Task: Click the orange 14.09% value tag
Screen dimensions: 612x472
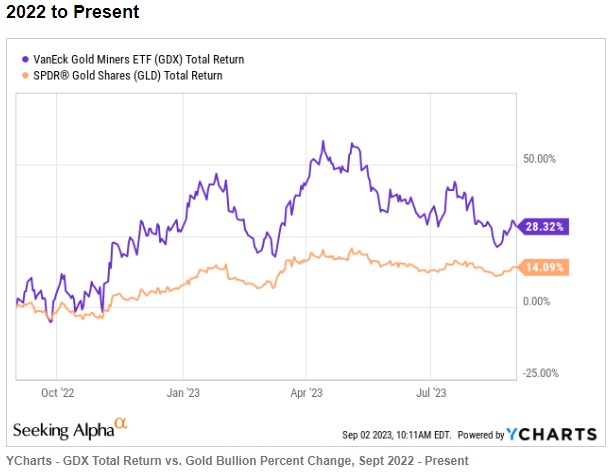Action: pyautogui.click(x=543, y=267)
